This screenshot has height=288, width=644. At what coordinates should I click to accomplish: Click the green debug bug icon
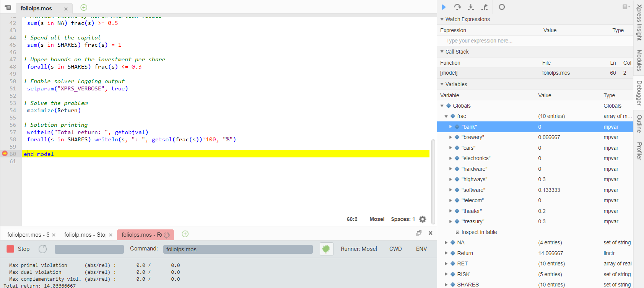coord(326,249)
